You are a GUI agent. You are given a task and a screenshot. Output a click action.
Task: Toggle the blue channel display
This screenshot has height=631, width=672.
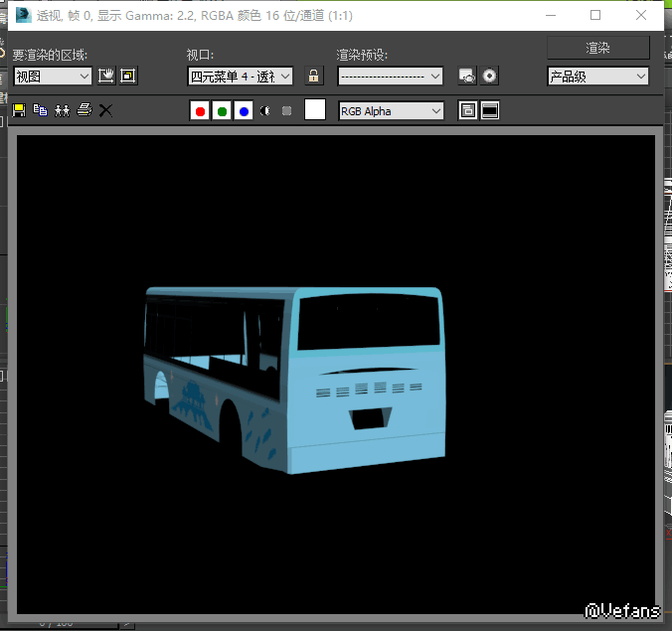coord(244,111)
